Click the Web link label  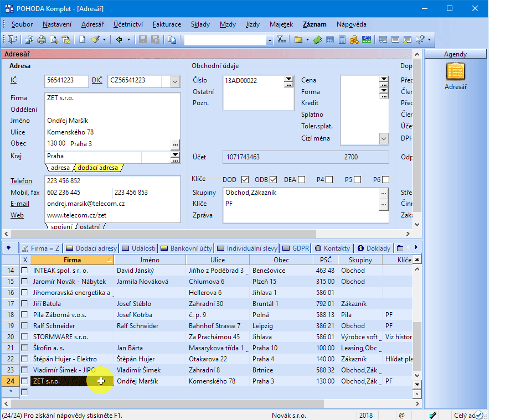point(17,215)
